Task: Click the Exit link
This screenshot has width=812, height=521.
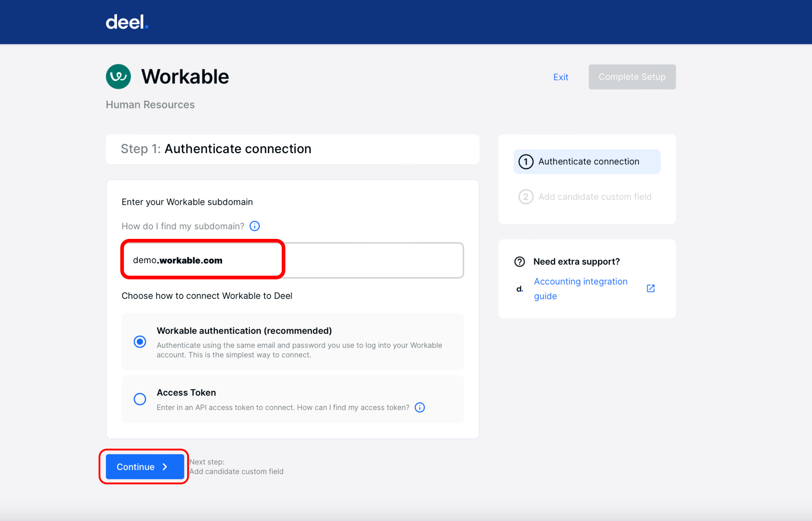Action: (x=560, y=77)
